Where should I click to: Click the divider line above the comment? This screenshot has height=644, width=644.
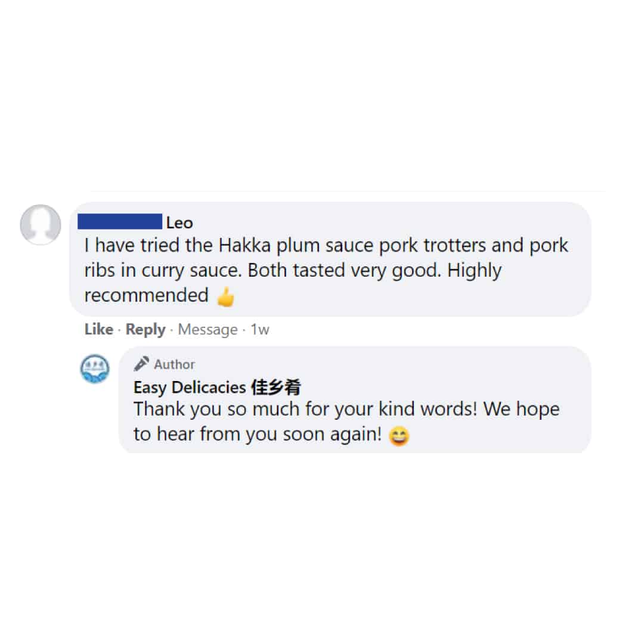[348, 191]
